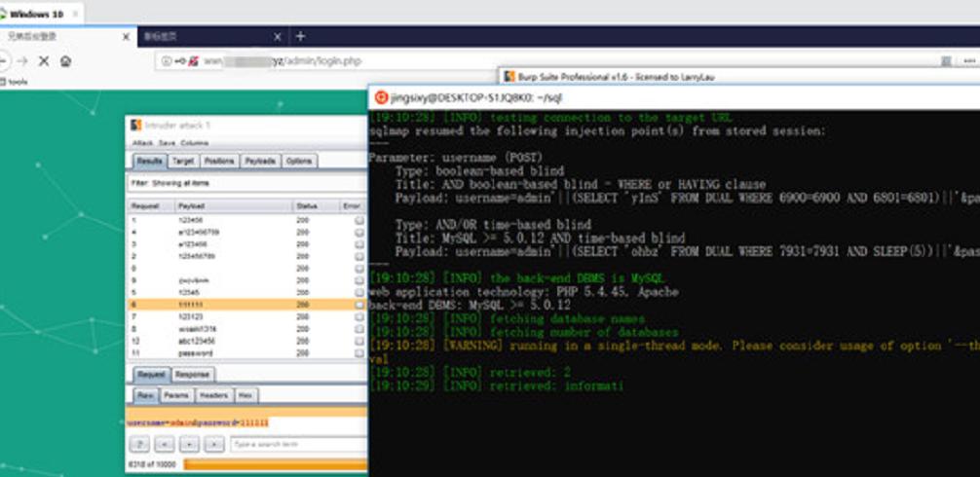980x477 pixels.
Task: Click the Ubuntu terminal icon in title bar
Action: click(x=381, y=97)
